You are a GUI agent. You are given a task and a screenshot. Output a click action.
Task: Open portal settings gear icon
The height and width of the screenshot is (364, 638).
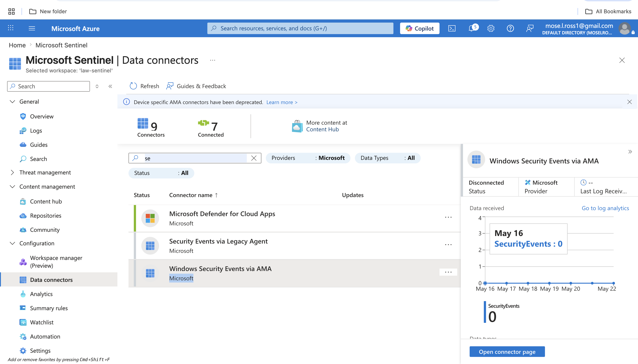pyautogui.click(x=491, y=28)
